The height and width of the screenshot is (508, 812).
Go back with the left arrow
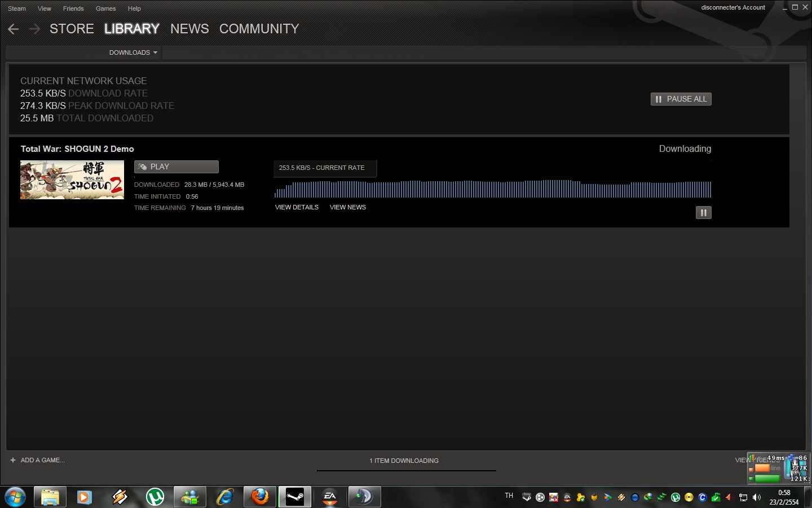tap(14, 29)
